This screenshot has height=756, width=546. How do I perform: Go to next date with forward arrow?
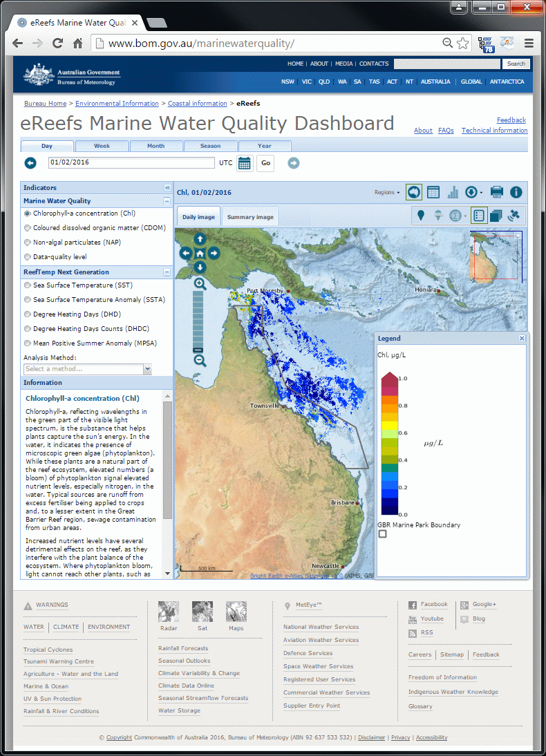point(293,163)
